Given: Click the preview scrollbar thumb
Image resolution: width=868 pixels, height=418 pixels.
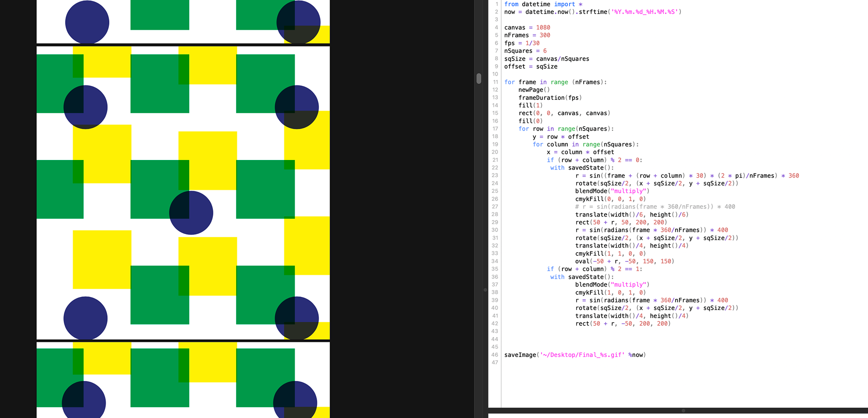Looking at the screenshot, I should point(479,79).
